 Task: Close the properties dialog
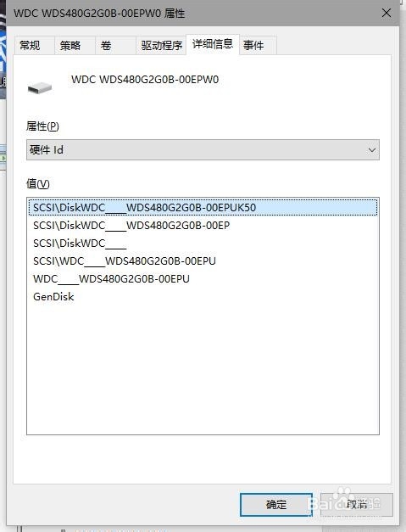tap(386, 14)
